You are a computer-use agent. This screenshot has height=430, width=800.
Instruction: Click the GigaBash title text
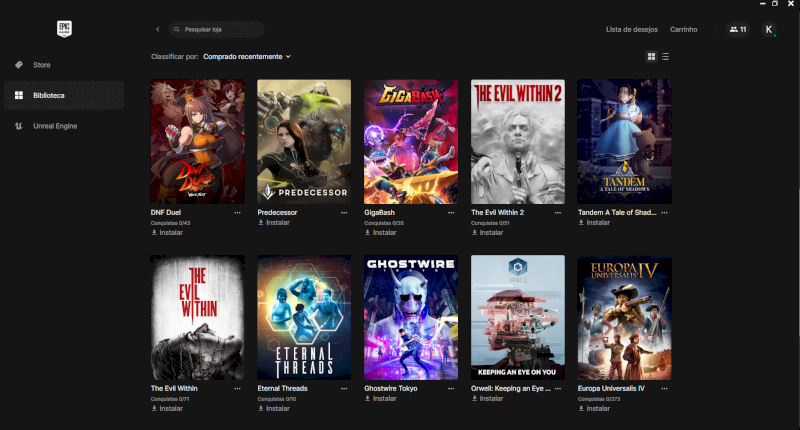380,213
